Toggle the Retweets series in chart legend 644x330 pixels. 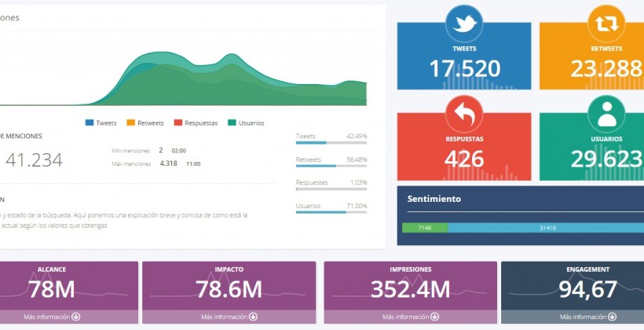[x=145, y=123]
